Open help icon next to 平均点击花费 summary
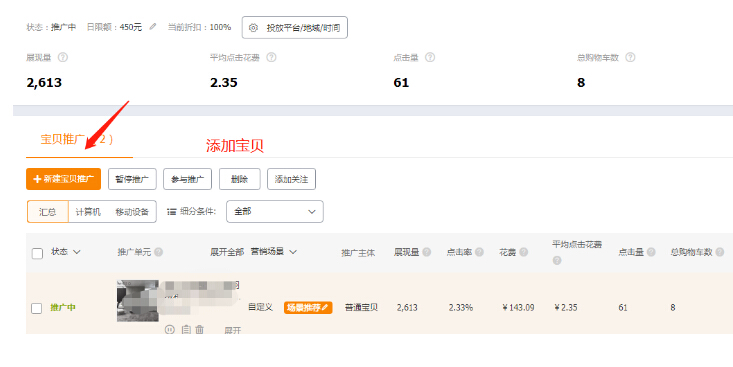Image resolution: width=733 pixels, height=367 pixels. (x=271, y=57)
